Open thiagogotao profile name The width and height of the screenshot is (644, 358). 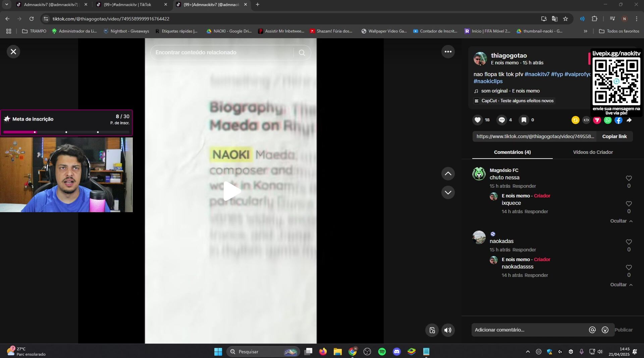[508, 56]
